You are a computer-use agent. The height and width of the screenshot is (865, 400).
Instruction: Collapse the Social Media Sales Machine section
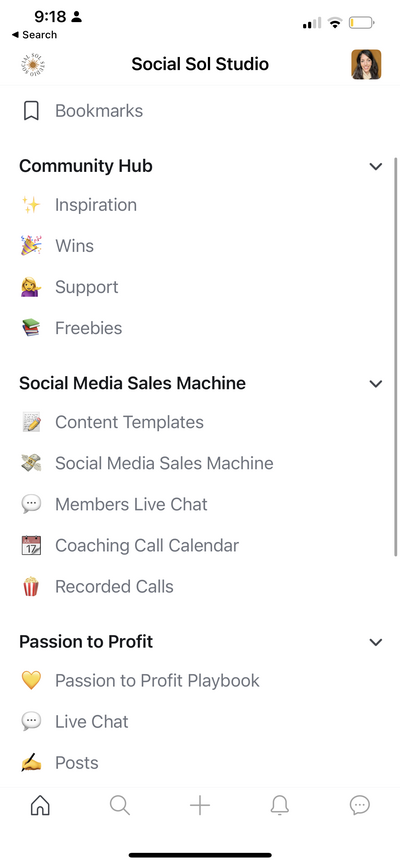pyautogui.click(x=376, y=383)
